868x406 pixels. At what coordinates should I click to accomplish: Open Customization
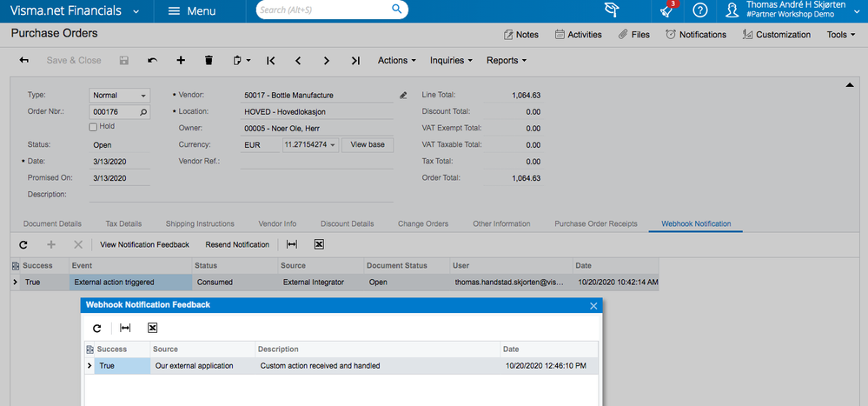[x=776, y=35]
